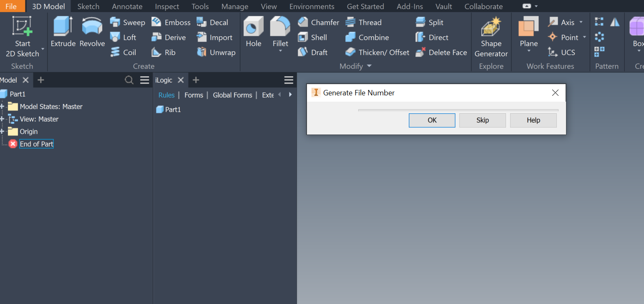The height and width of the screenshot is (304, 644).
Task: Select the Extrude tool
Action: (x=63, y=31)
